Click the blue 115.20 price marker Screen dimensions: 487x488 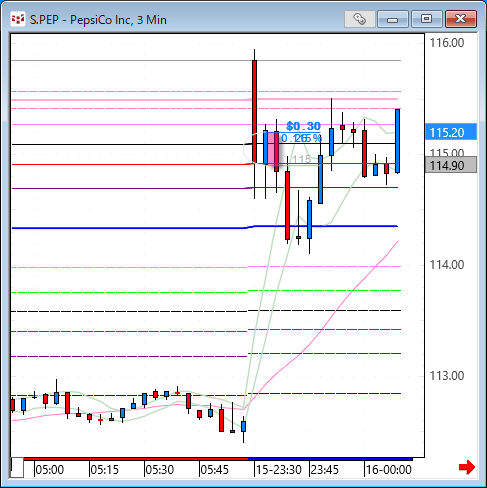click(x=451, y=132)
